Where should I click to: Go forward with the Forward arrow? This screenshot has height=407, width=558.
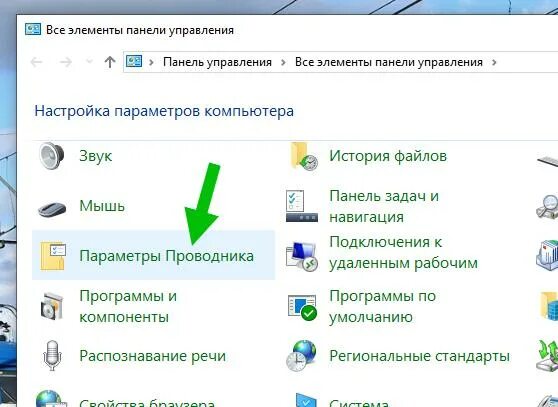pyautogui.click(x=66, y=62)
